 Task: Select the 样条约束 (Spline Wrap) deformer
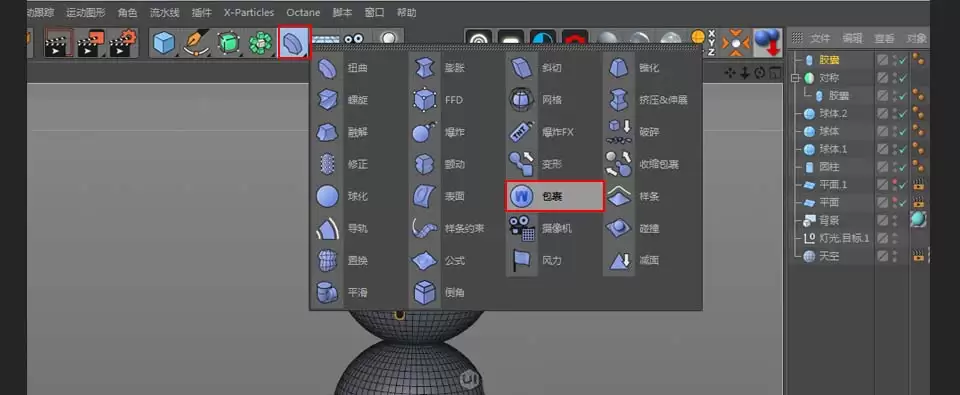pos(447,228)
